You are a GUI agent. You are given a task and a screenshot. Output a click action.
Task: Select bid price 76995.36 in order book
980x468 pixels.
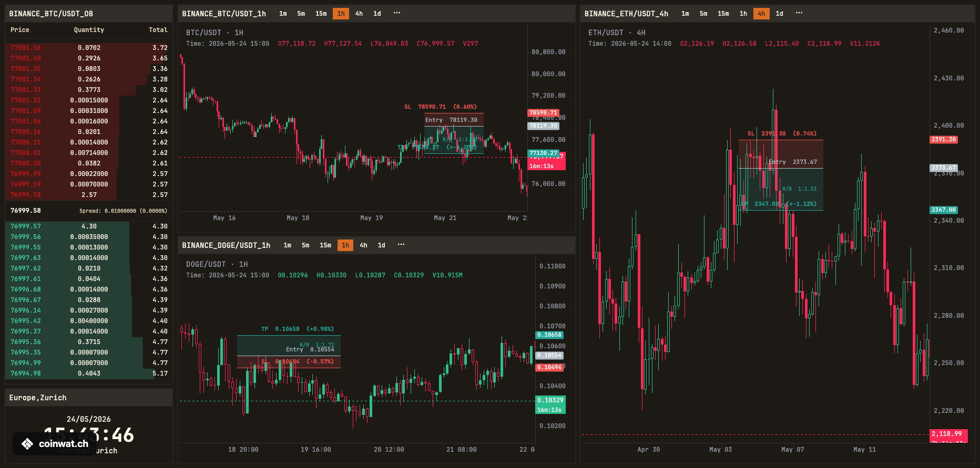point(26,342)
